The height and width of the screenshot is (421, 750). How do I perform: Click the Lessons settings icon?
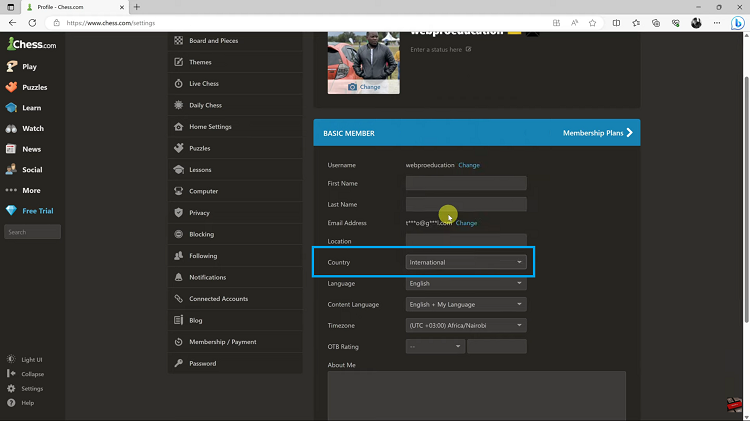point(178,169)
